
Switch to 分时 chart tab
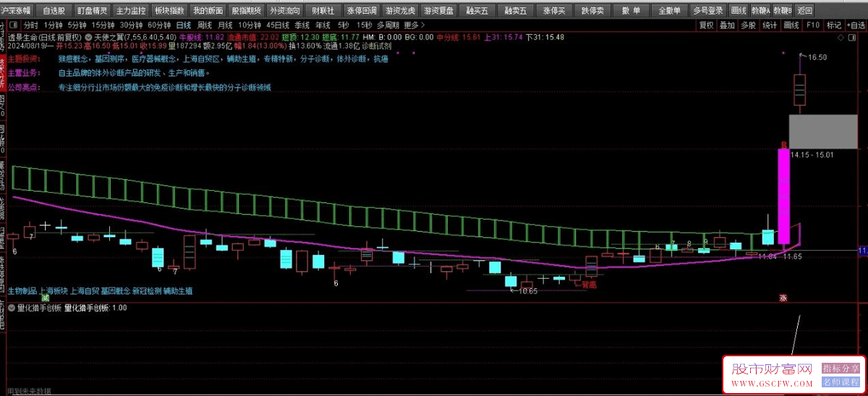click(x=31, y=25)
